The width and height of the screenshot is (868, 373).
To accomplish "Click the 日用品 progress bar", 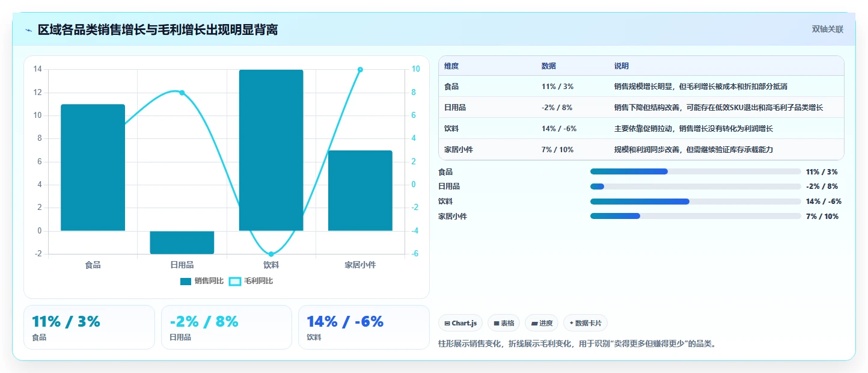I will tap(695, 186).
